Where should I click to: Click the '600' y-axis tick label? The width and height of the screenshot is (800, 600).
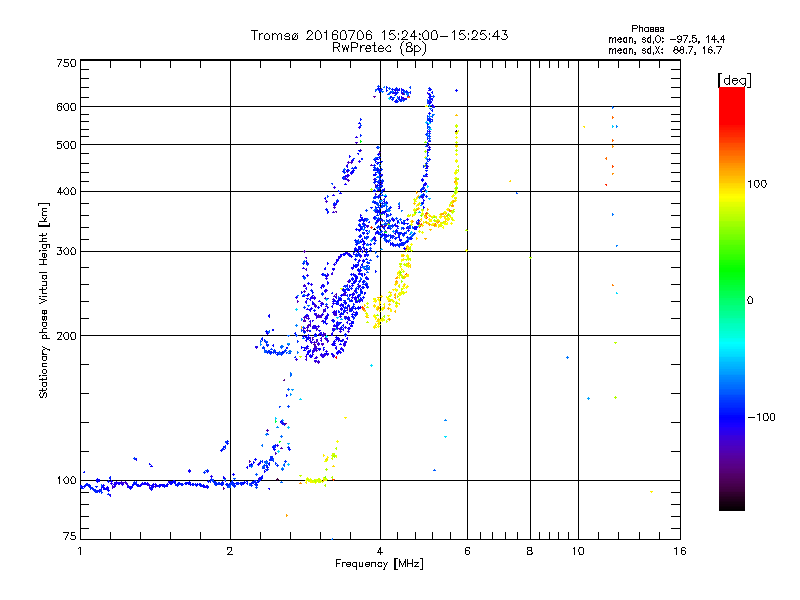point(66,107)
